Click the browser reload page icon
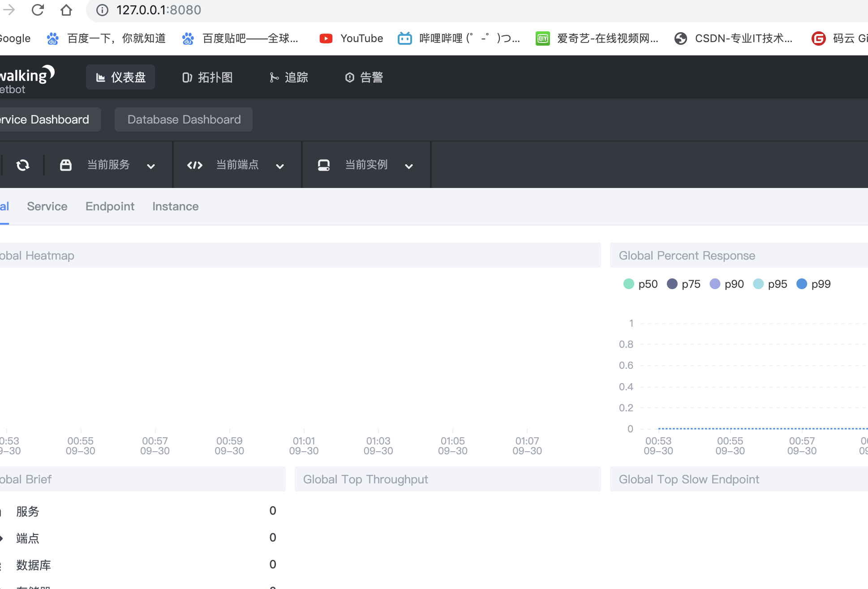 click(x=38, y=10)
